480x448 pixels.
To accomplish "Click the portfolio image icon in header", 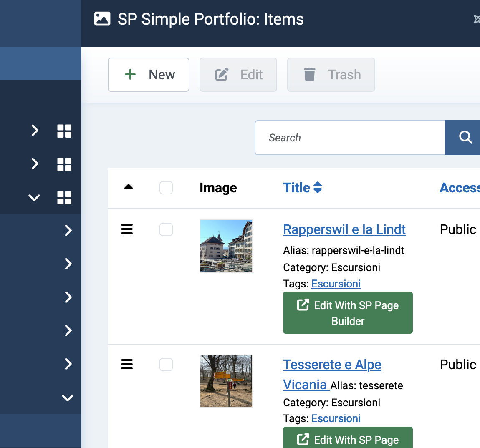I will tap(102, 19).
